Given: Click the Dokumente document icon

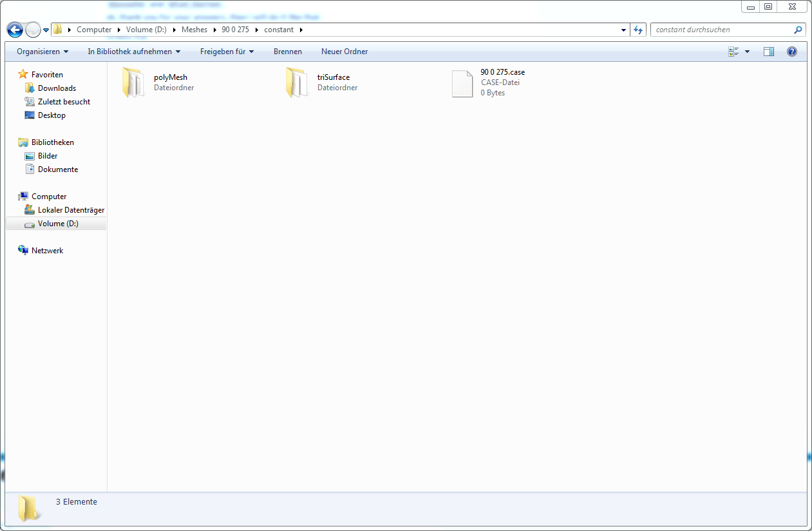Looking at the screenshot, I should [x=30, y=169].
